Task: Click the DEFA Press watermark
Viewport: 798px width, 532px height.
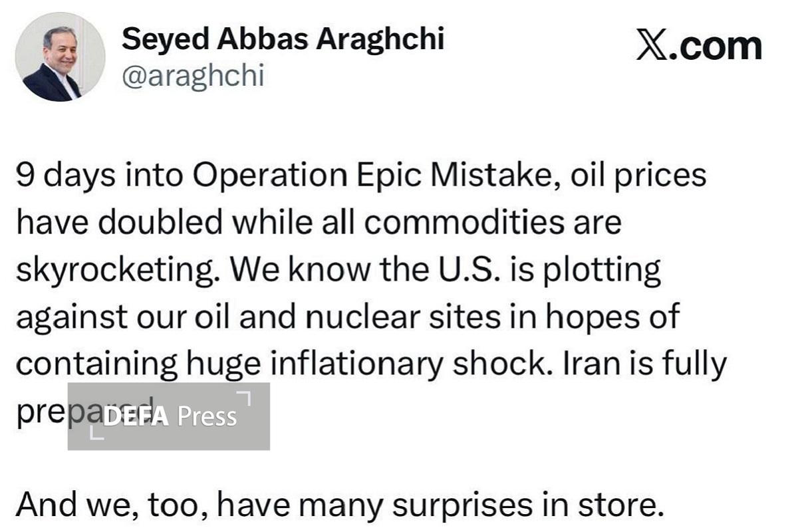Action: tap(169, 416)
